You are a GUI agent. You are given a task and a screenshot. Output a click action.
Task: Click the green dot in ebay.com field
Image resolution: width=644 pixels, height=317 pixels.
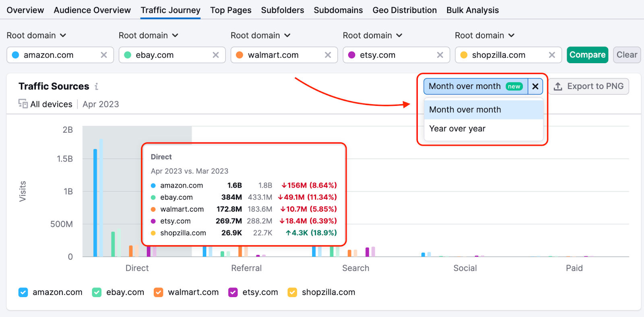[128, 55]
